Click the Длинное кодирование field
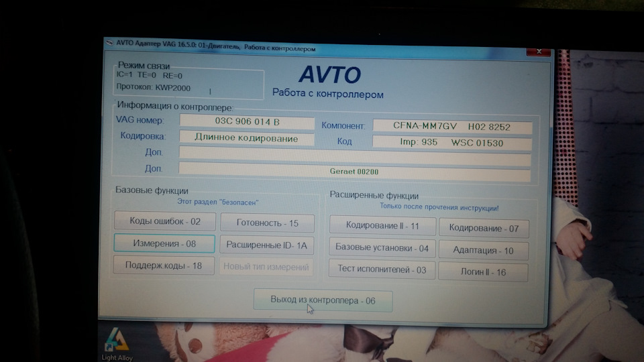This screenshot has width=644, height=362. point(246,138)
